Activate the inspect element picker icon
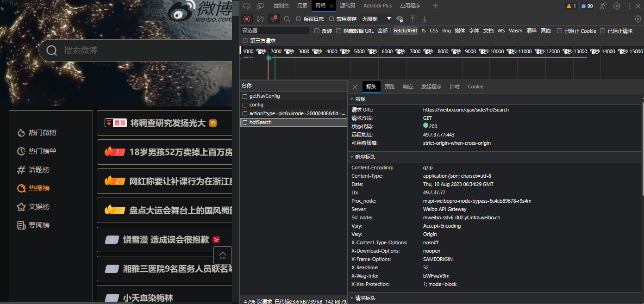Screen dimensions: 644x304 pyautogui.click(x=247, y=6)
